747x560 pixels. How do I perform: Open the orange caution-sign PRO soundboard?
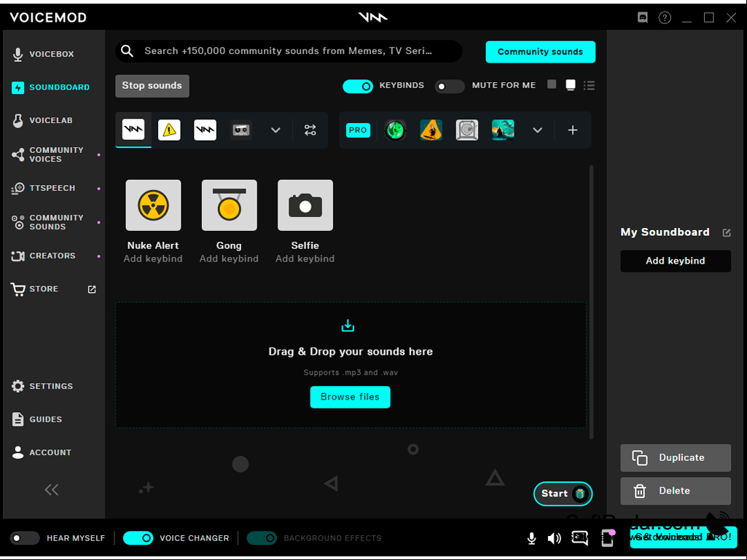[431, 130]
